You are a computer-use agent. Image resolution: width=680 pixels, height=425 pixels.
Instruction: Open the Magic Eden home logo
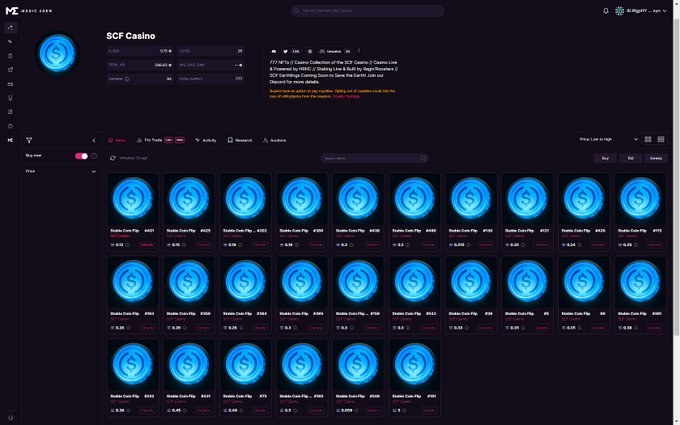pyautogui.click(x=29, y=11)
